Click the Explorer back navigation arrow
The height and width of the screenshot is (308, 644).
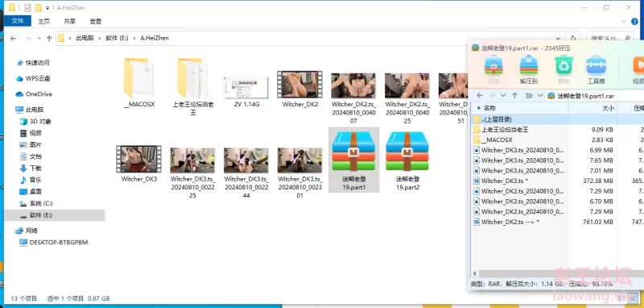[x=13, y=38]
